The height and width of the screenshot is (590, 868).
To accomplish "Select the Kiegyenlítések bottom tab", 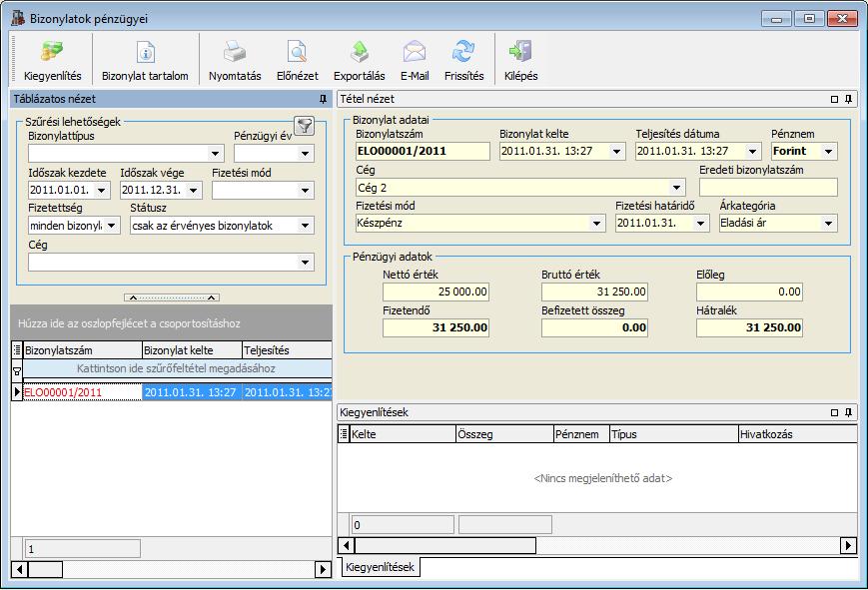I will [x=380, y=567].
